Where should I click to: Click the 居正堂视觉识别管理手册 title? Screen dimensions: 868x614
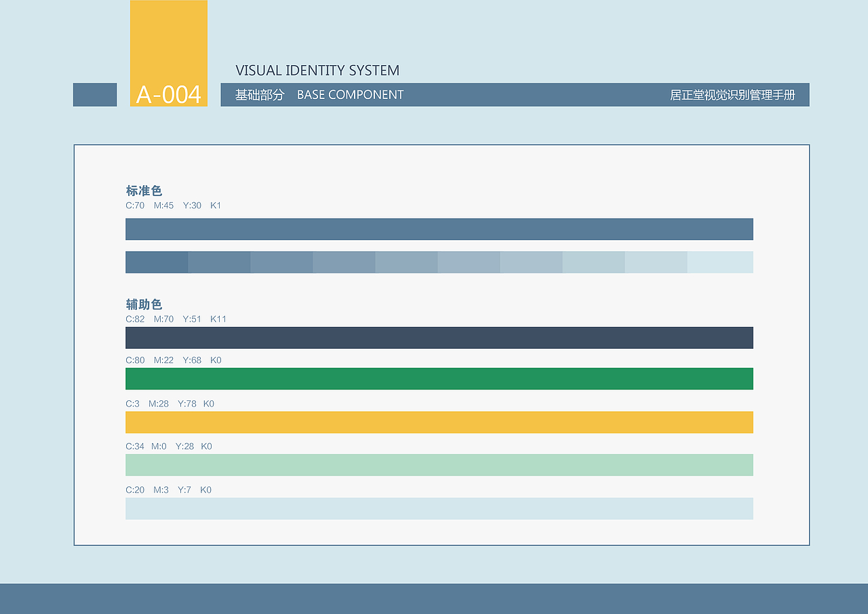(732, 95)
